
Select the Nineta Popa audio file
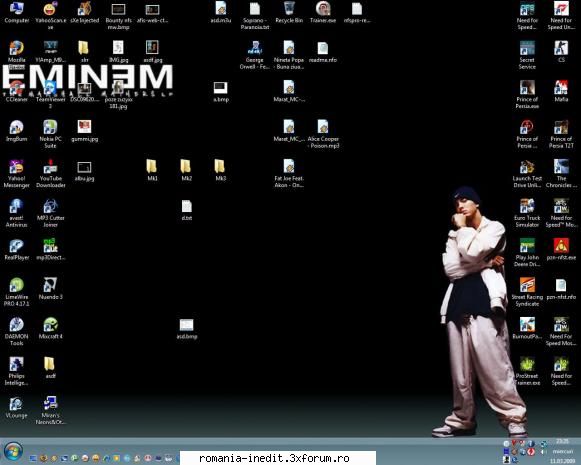coord(289,55)
